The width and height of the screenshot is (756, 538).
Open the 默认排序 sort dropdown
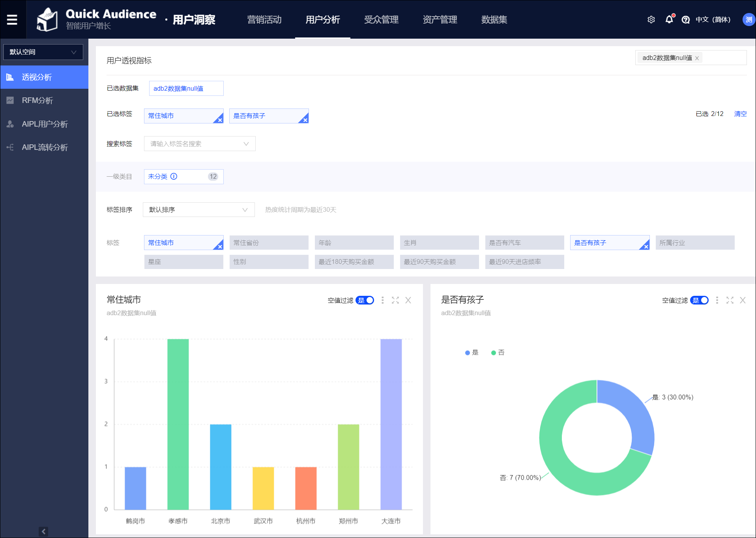pyautogui.click(x=199, y=209)
